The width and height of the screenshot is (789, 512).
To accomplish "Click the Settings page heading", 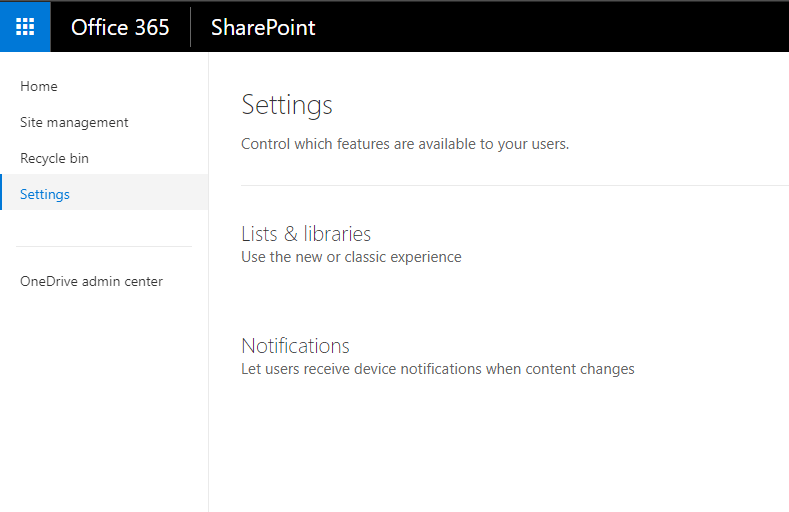I will 287,105.
